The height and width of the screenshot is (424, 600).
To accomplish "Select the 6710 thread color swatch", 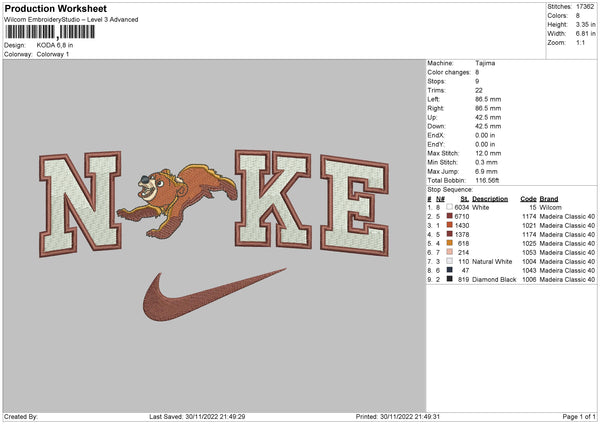I will pyautogui.click(x=451, y=216).
